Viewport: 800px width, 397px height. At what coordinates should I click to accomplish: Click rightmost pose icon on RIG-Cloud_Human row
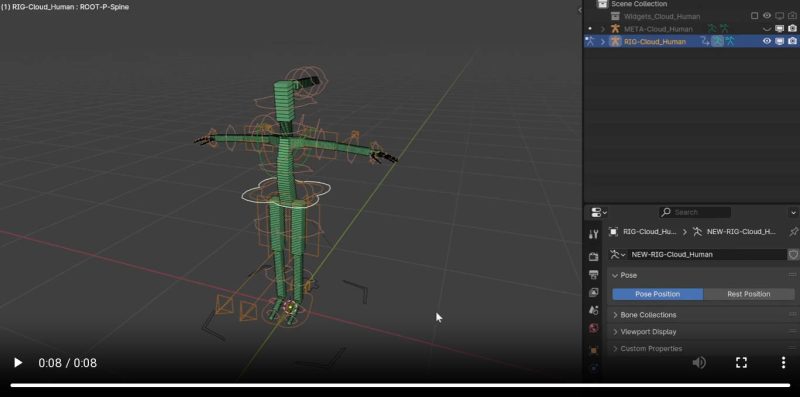(730, 42)
